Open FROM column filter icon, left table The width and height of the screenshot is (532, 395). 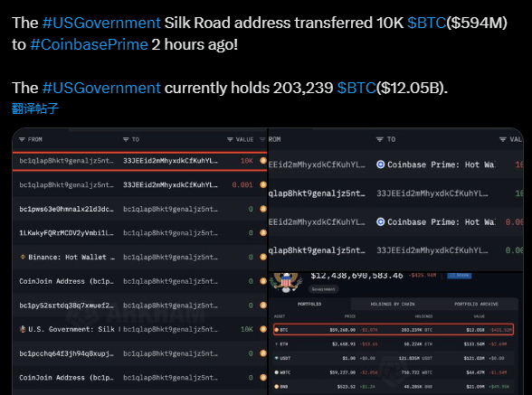pos(22,140)
